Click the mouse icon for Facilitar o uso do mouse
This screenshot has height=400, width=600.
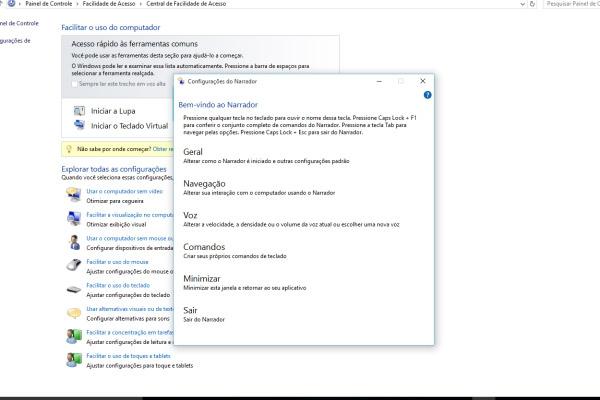point(73,266)
